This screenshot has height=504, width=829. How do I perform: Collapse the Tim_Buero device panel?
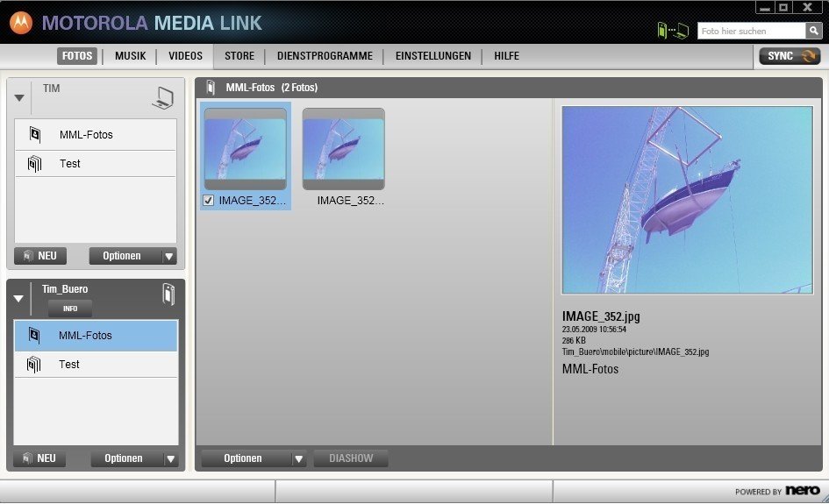(x=18, y=299)
